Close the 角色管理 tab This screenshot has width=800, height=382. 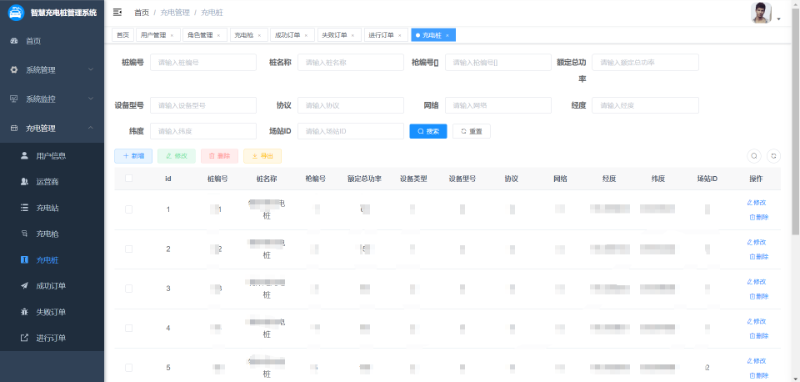tap(218, 35)
